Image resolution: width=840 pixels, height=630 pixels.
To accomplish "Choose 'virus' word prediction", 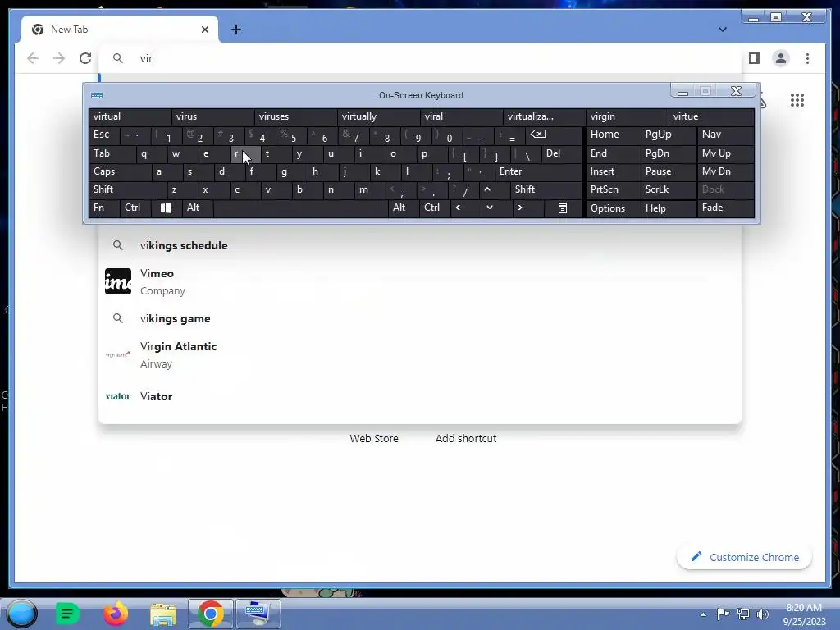I will [x=213, y=116].
